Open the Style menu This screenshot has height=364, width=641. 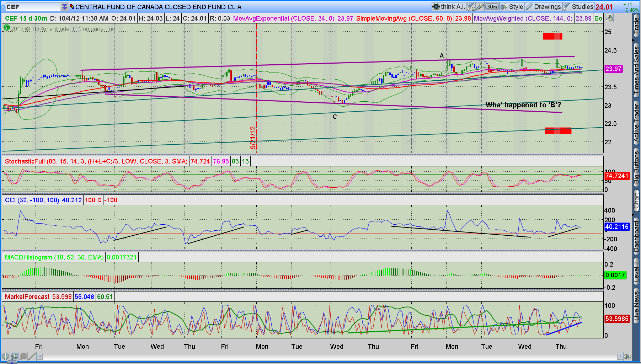(512, 7)
